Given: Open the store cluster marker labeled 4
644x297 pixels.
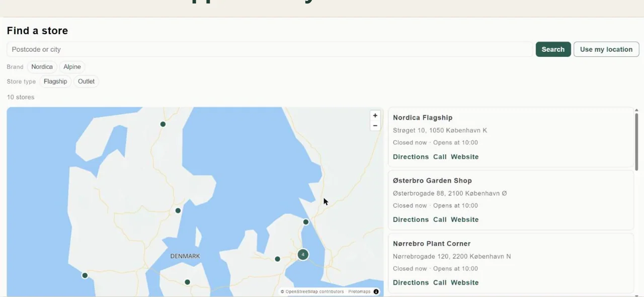Looking at the screenshot, I should [302, 254].
